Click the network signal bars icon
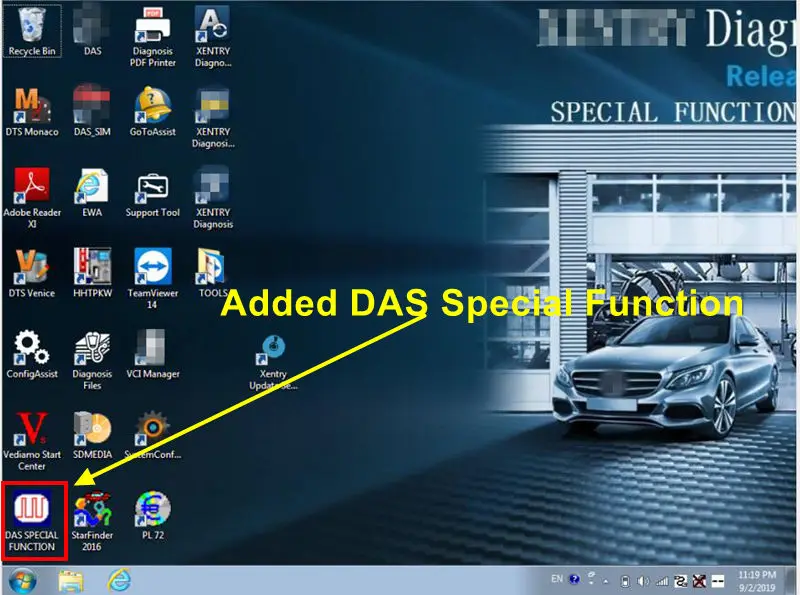The image size is (800, 595). click(662, 581)
